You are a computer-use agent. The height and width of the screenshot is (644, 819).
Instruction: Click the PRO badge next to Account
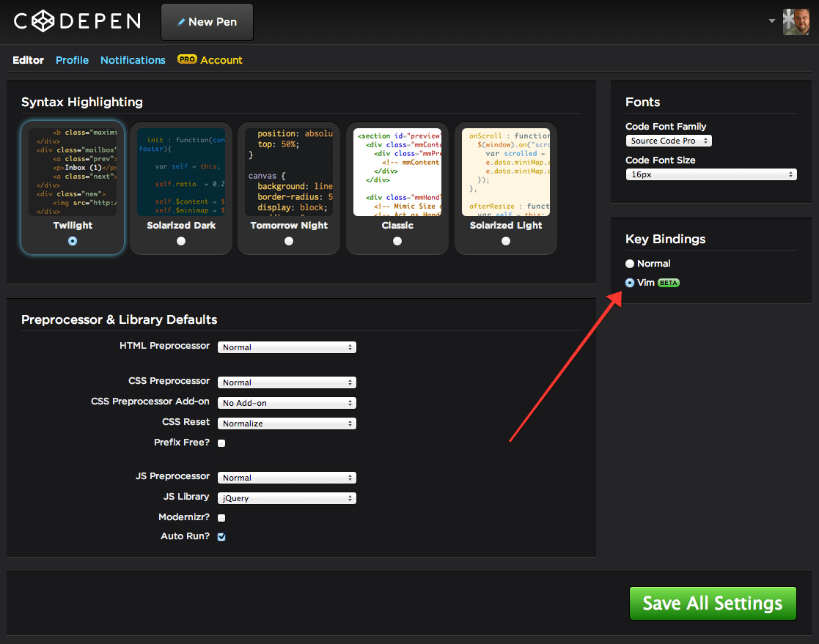[186, 59]
